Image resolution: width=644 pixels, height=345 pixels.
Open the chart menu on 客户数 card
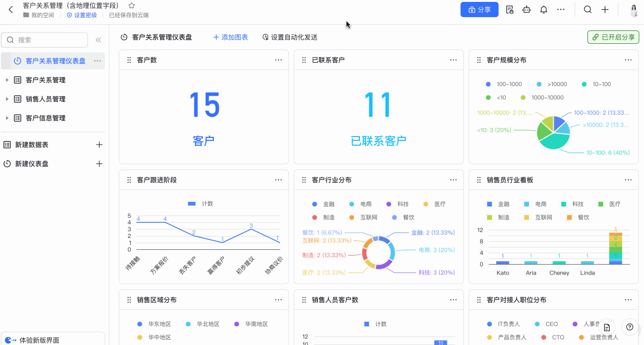click(279, 59)
